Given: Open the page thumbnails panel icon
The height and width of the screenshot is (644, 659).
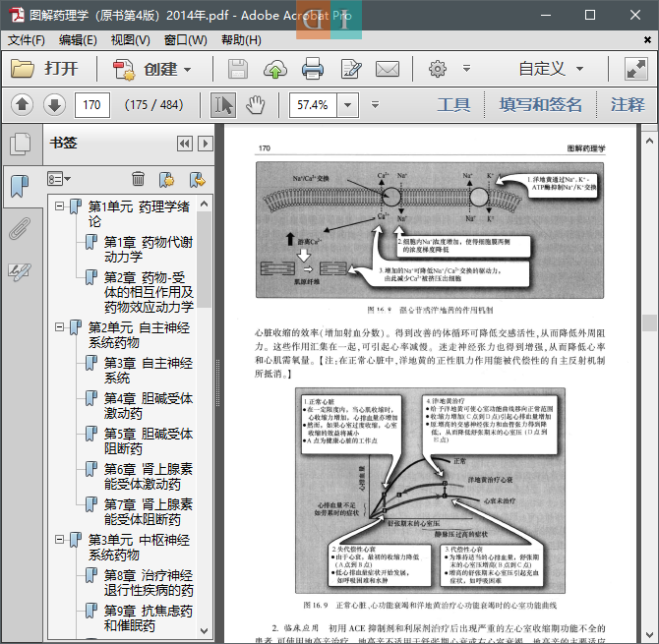Looking at the screenshot, I should tap(21, 144).
